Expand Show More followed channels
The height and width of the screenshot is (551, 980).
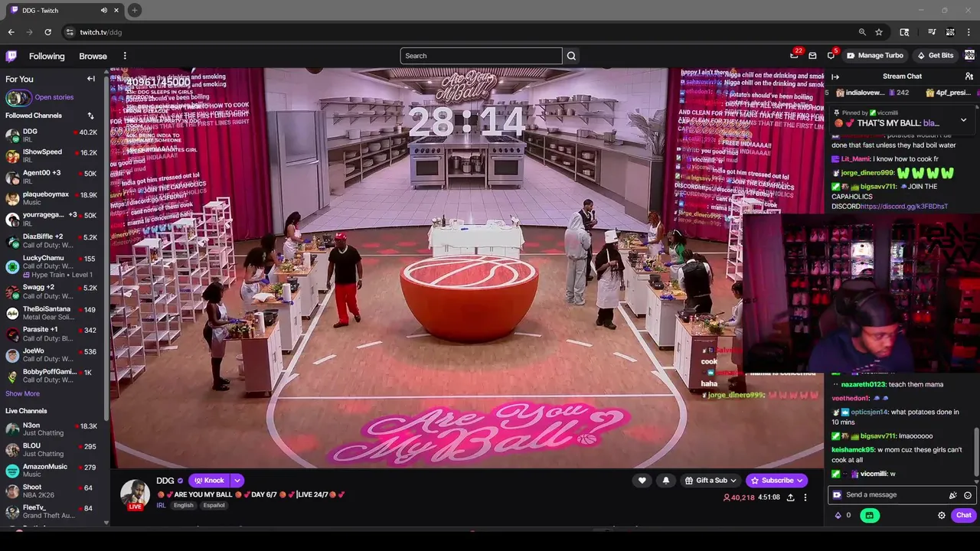pyautogui.click(x=22, y=393)
